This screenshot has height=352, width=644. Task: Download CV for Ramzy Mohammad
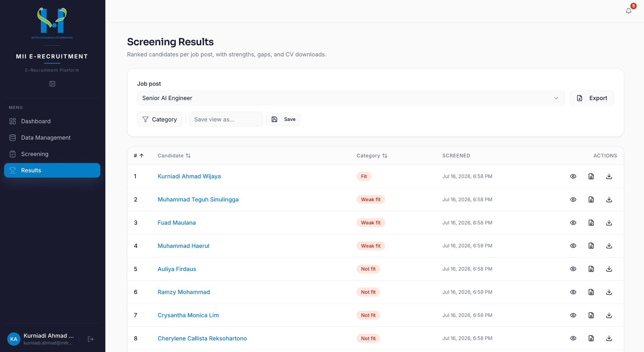(609, 292)
